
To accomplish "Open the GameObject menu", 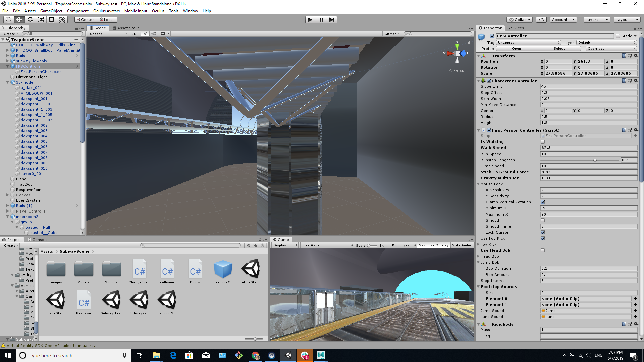I will [51, 11].
